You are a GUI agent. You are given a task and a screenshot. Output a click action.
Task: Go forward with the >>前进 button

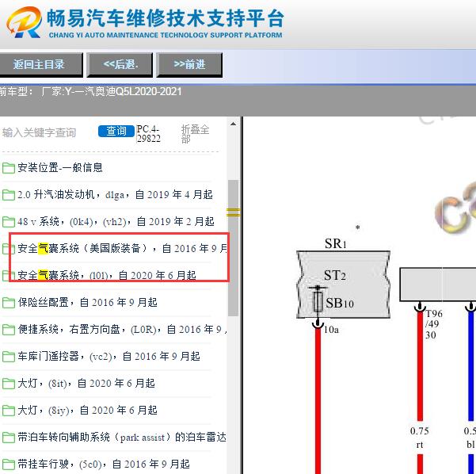click(189, 64)
